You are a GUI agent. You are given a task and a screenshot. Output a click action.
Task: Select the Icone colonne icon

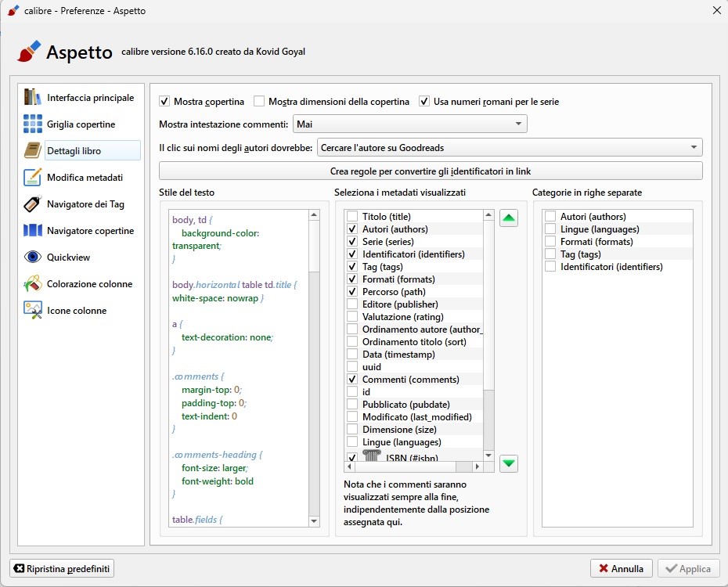coord(33,311)
